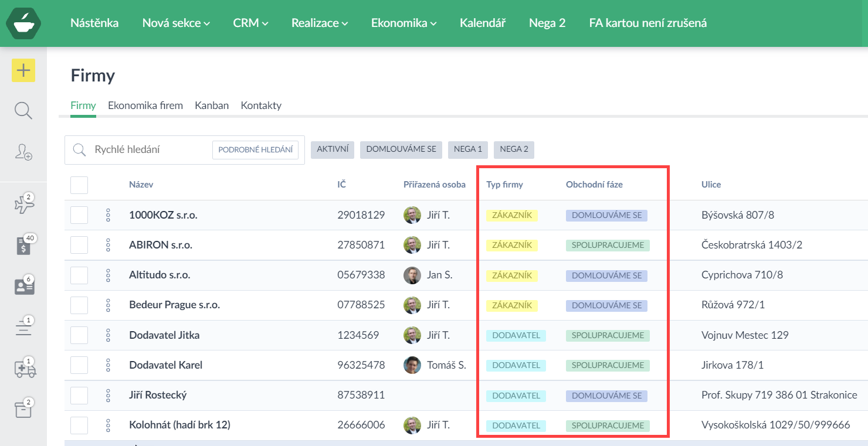
Task: Apply the Domlouváme se filter button
Action: tap(401, 149)
